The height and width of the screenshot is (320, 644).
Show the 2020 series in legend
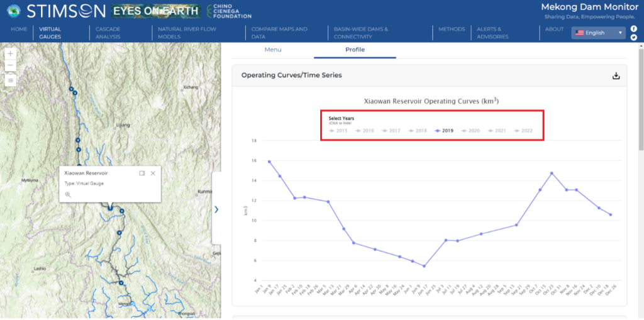(x=471, y=131)
